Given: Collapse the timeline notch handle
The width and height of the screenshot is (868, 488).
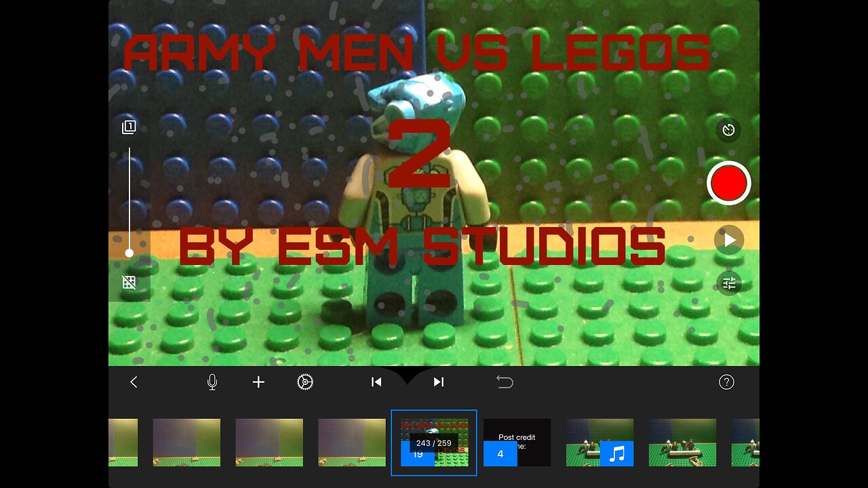Looking at the screenshot, I should 407,375.
